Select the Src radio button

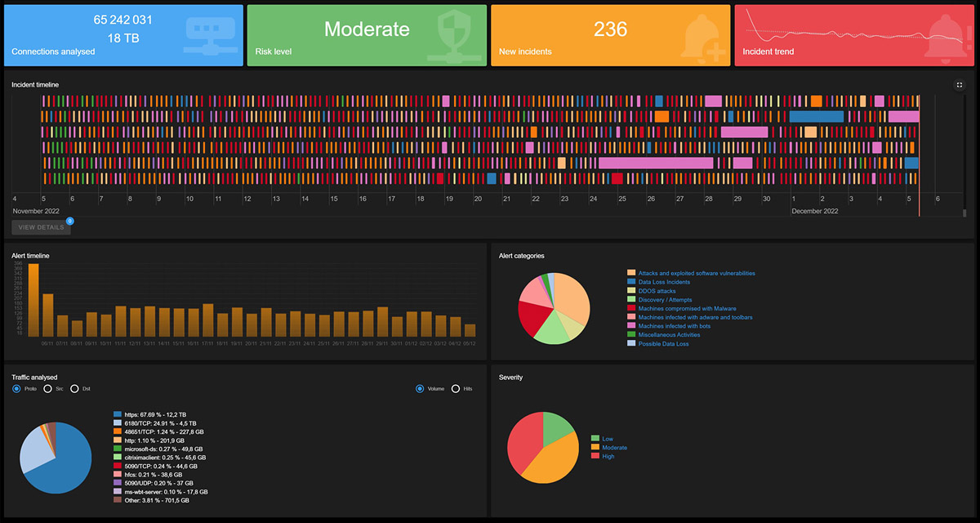coord(47,389)
